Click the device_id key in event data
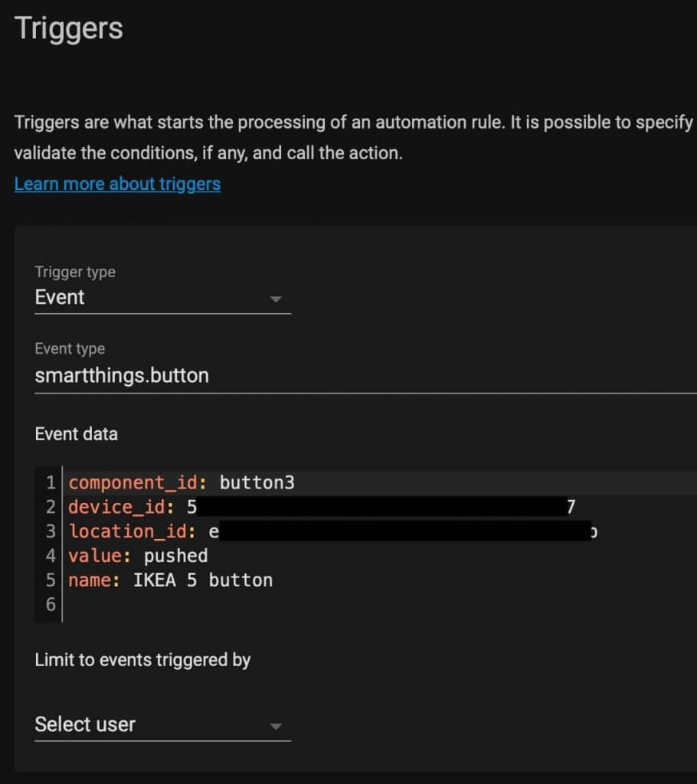The image size is (697, 784). click(x=122, y=507)
